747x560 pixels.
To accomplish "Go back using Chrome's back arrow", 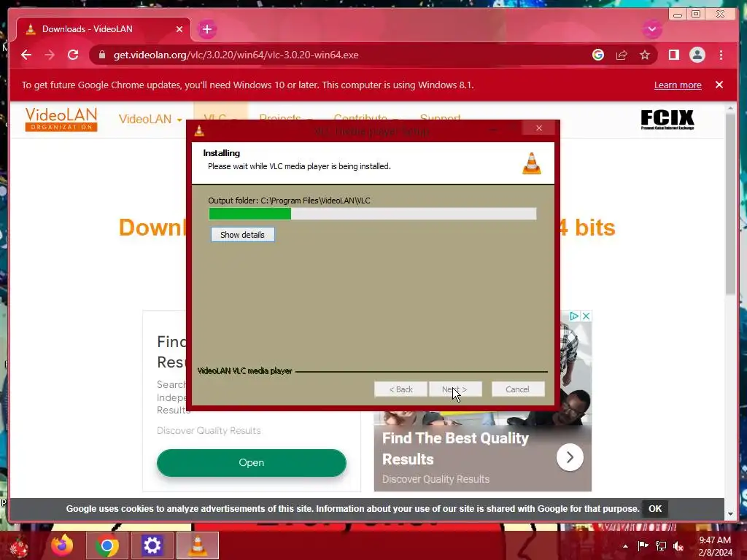I will [27, 55].
